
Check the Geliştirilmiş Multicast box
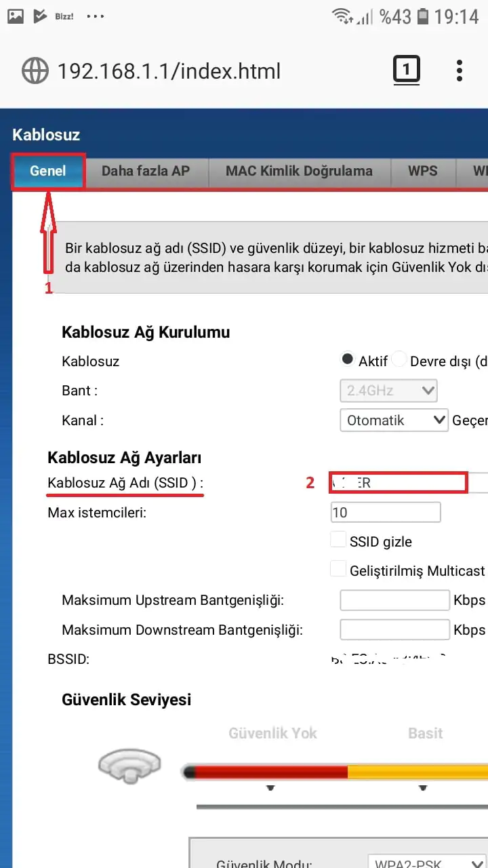[338, 570]
